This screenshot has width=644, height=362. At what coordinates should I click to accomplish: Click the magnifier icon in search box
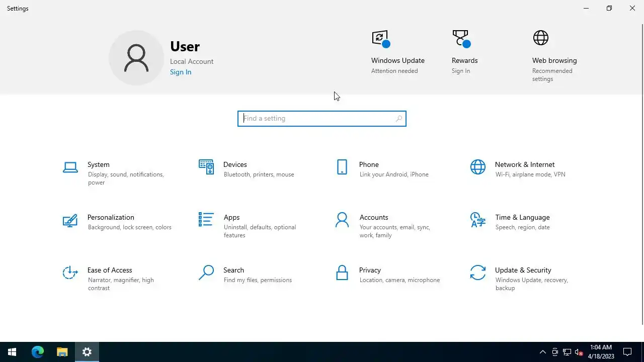[399, 119]
